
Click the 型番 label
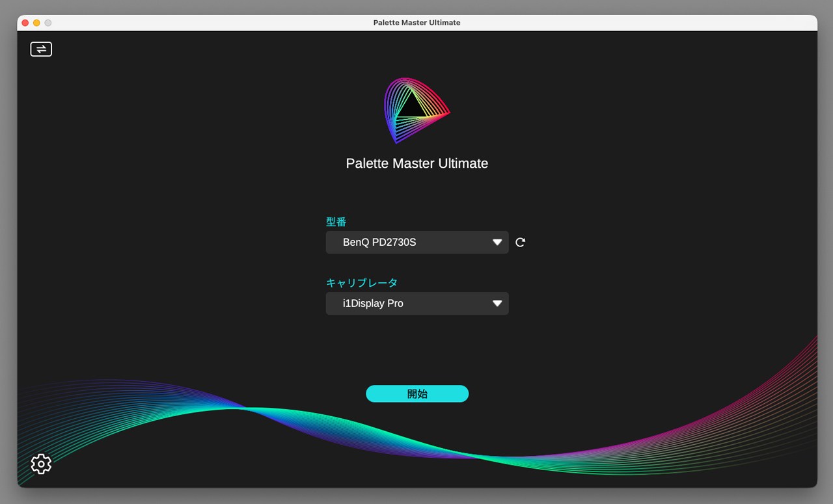coord(336,222)
